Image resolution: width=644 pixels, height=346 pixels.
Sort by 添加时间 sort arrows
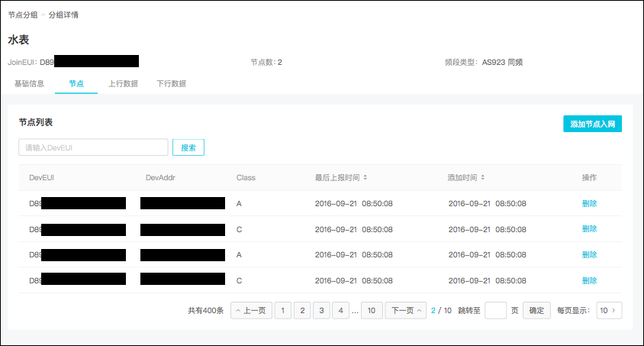tap(482, 177)
